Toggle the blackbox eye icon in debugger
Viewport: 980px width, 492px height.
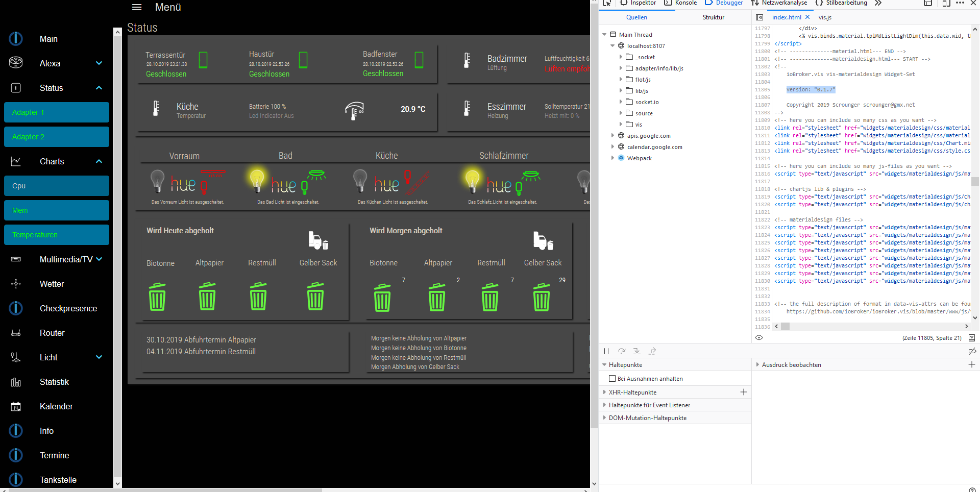(x=759, y=337)
